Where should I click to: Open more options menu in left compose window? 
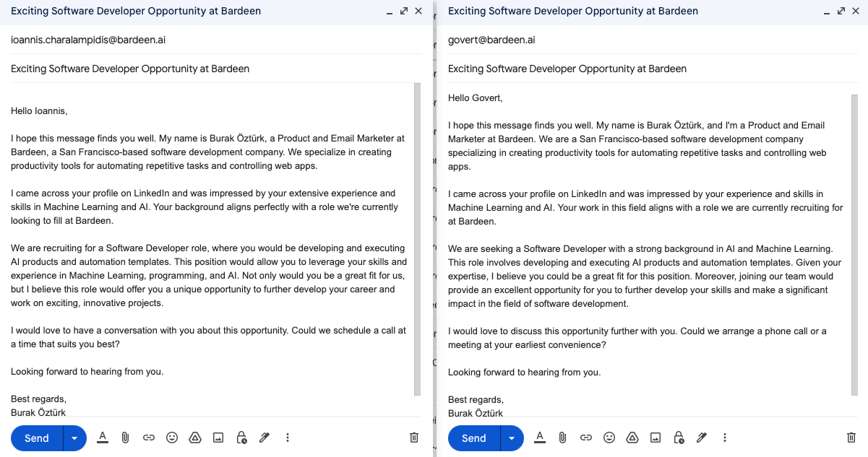(288, 438)
